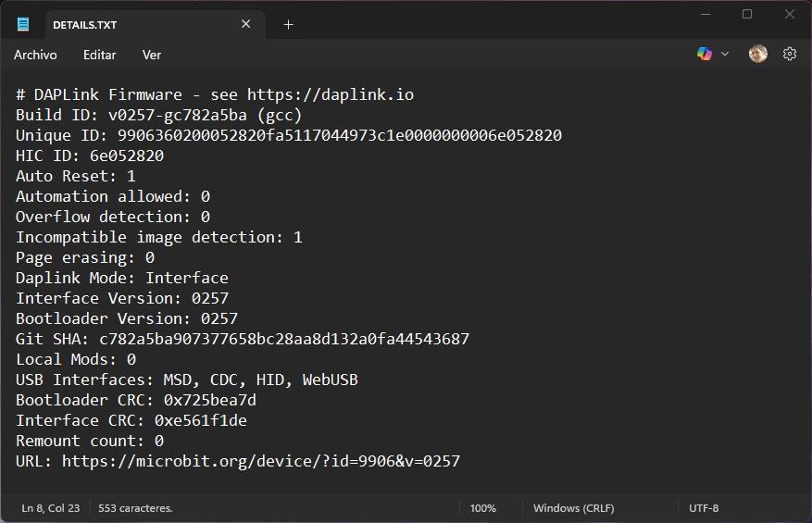
Task: Close the DETAILS.TXT tab
Action: click(246, 24)
